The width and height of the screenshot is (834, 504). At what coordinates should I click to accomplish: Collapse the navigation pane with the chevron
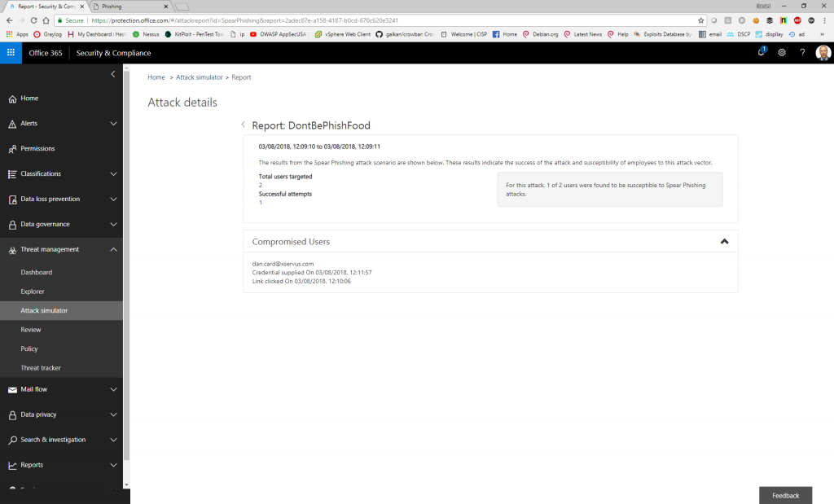[x=113, y=73]
